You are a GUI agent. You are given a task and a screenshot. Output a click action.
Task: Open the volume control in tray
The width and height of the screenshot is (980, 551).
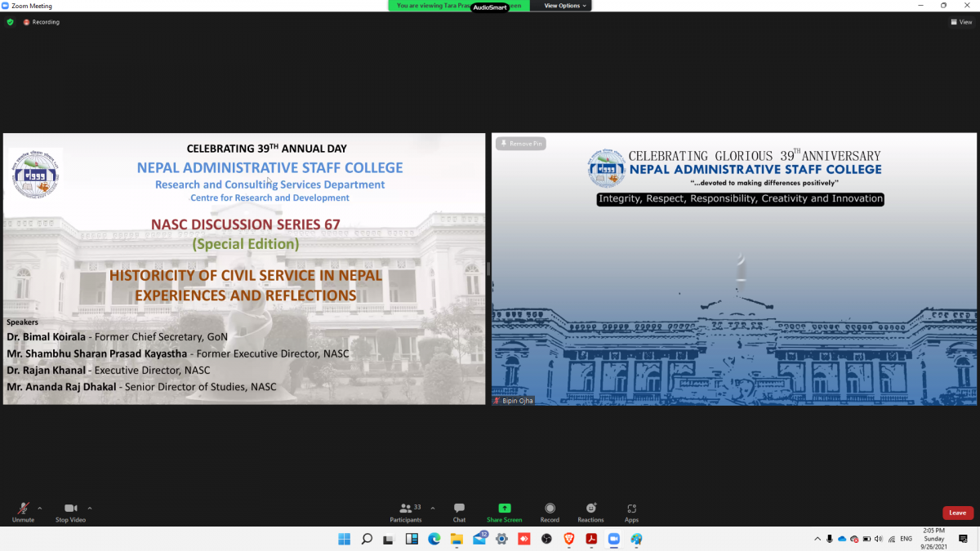tap(879, 539)
